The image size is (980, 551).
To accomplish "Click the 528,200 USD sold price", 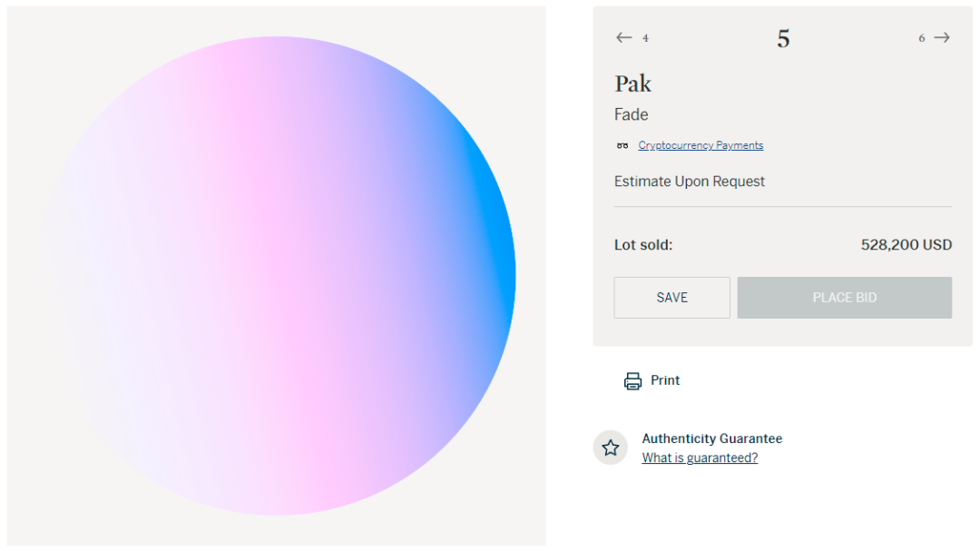I will tap(906, 245).
